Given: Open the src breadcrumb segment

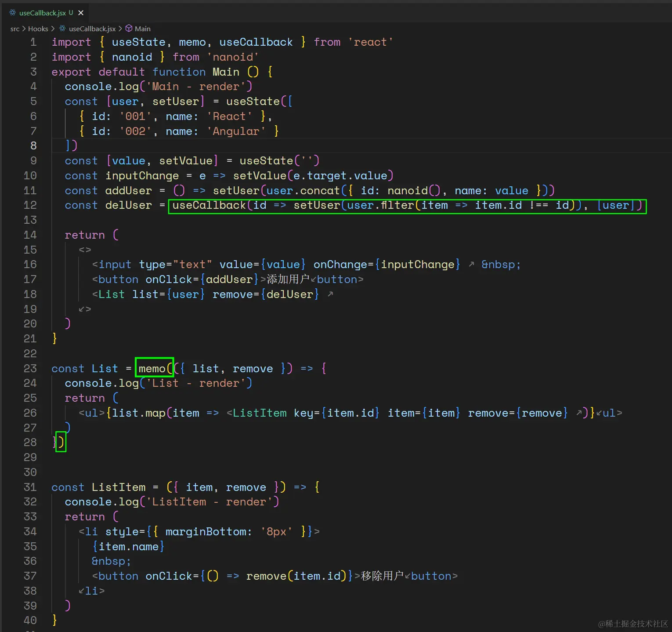Looking at the screenshot, I should [x=15, y=29].
